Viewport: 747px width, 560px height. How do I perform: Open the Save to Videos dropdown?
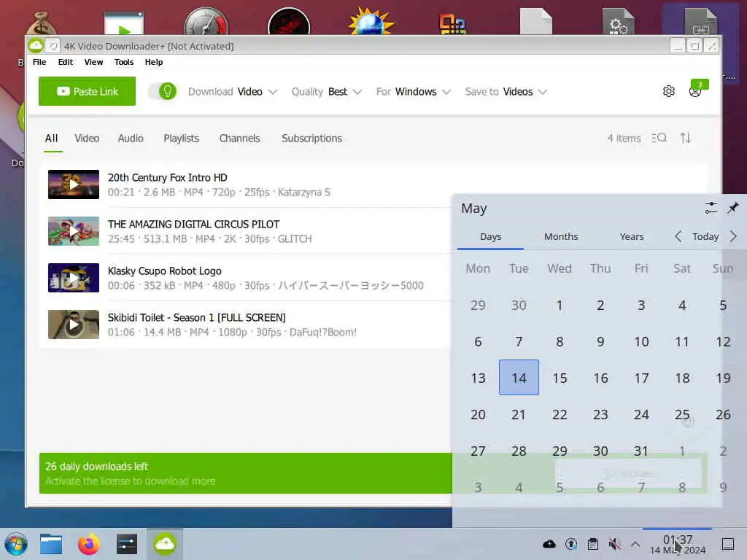[x=506, y=91]
